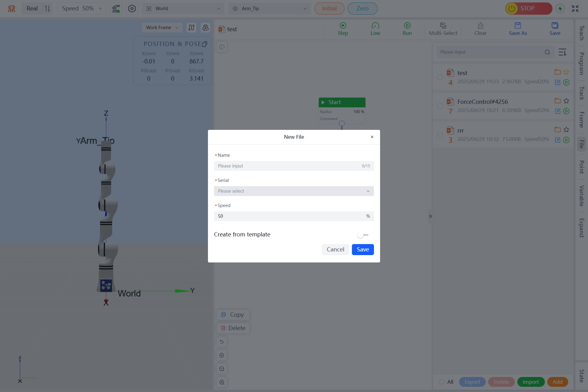
Task: Select the test file radio button
Action: [440, 77]
